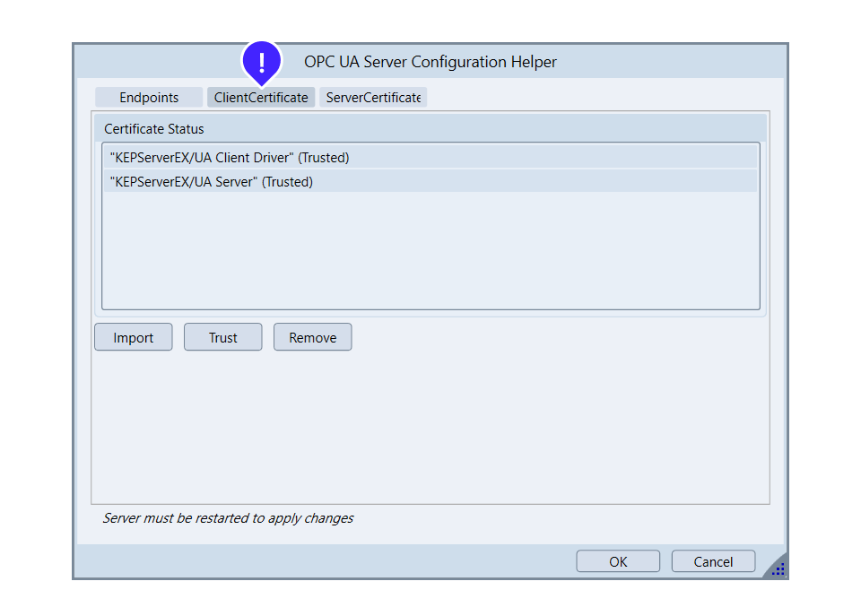Click blank panel area below Import button

430,427
